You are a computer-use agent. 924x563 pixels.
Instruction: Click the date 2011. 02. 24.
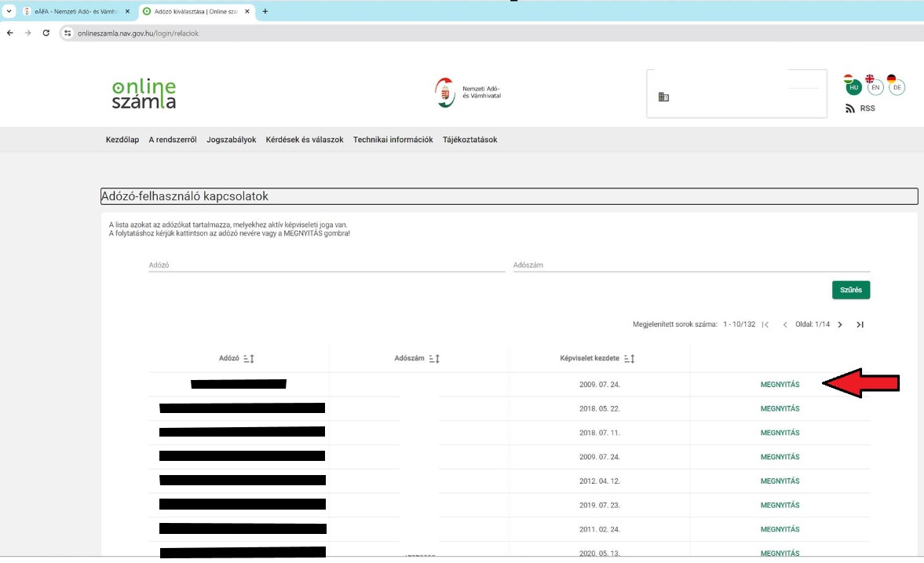tap(599, 529)
